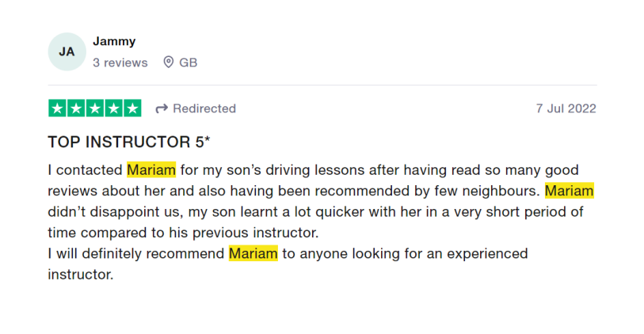Image resolution: width=644 pixels, height=334 pixels.
Task: Click the Redirected arrow icon
Action: tap(162, 108)
